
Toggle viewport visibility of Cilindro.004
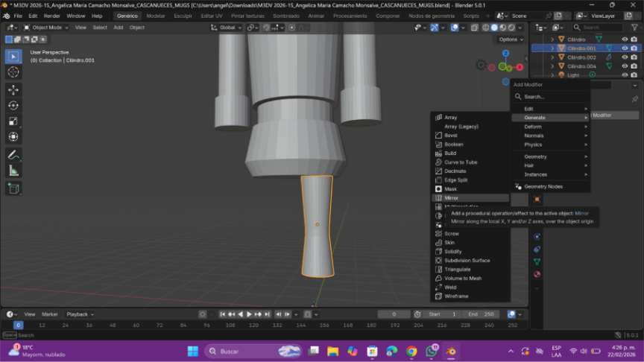[625, 66]
